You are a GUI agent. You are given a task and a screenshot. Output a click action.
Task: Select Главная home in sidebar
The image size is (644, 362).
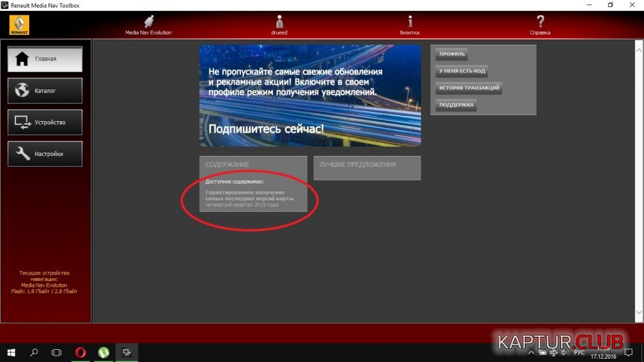45,59
